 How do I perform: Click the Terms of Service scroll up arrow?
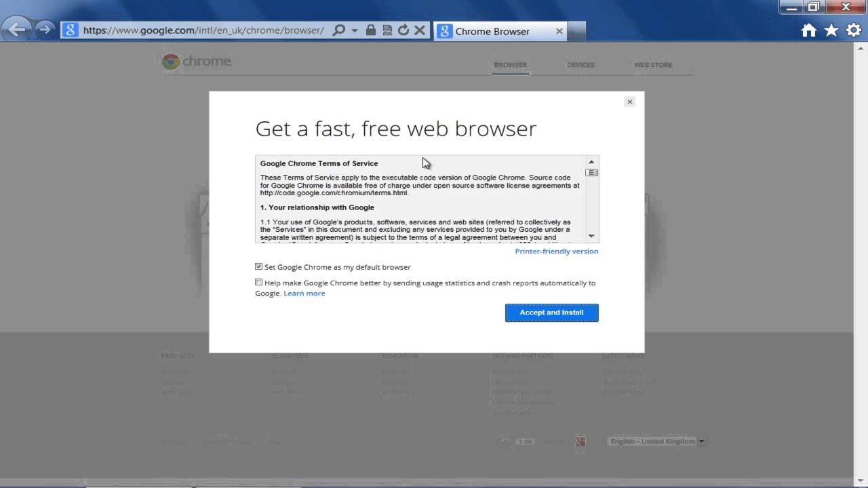click(591, 162)
